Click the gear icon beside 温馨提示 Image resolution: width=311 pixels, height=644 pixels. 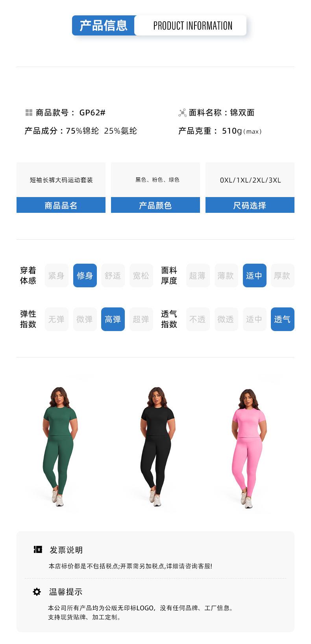point(37,592)
